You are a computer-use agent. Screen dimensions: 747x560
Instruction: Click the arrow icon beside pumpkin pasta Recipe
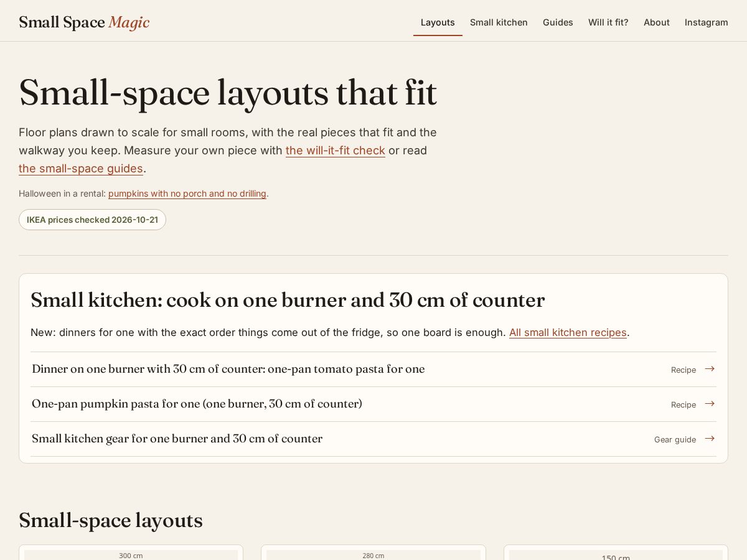tap(710, 404)
